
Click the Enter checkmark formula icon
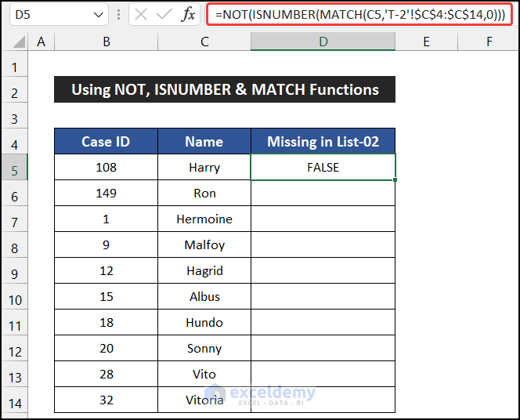(x=164, y=15)
